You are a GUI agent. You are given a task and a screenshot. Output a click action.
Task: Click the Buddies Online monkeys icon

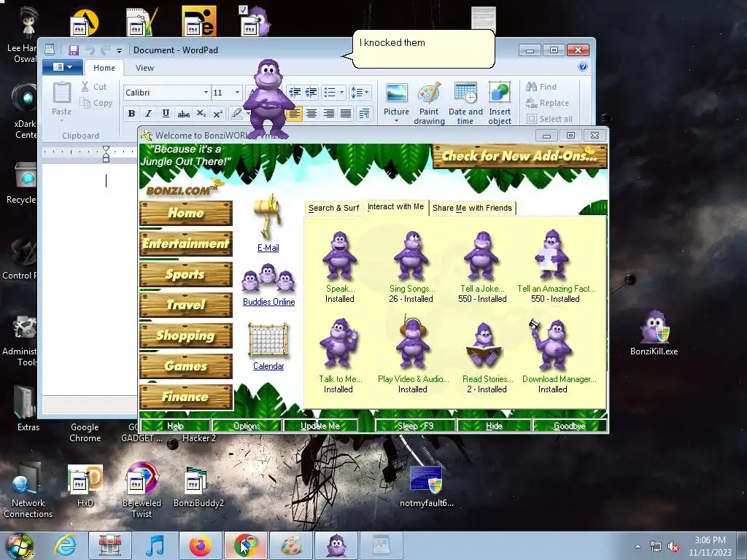tap(268, 279)
